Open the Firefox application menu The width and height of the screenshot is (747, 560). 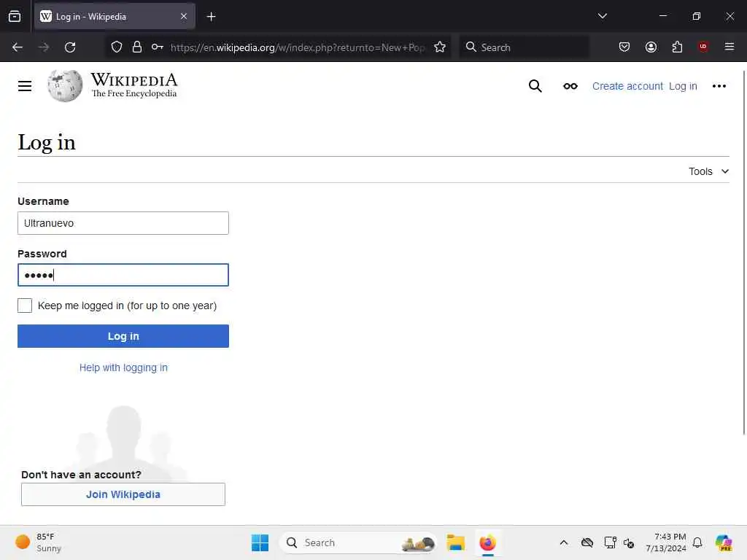pos(729,47)
